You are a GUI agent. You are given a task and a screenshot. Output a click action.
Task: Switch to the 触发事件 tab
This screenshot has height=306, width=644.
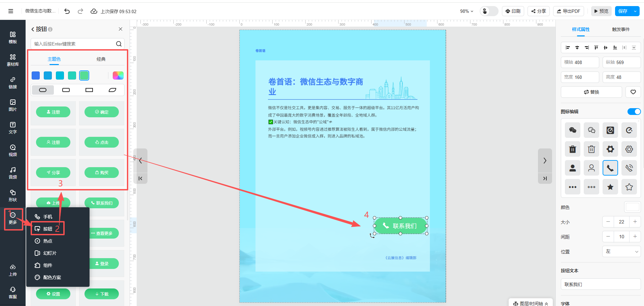(x=620, y=29)
